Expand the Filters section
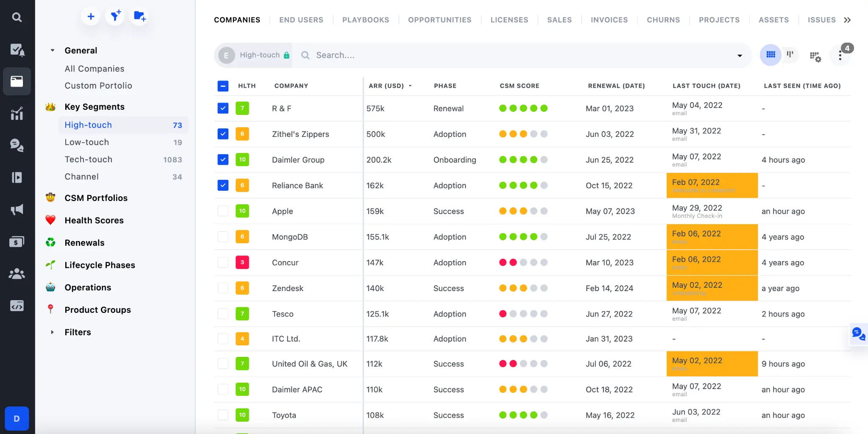 [x=53, y=332]
